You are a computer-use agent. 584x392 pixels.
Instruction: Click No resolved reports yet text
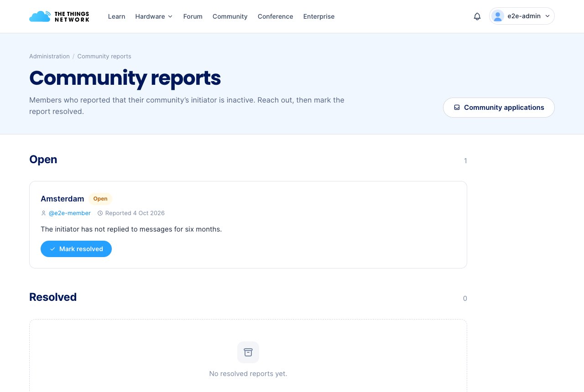(248, 374)
